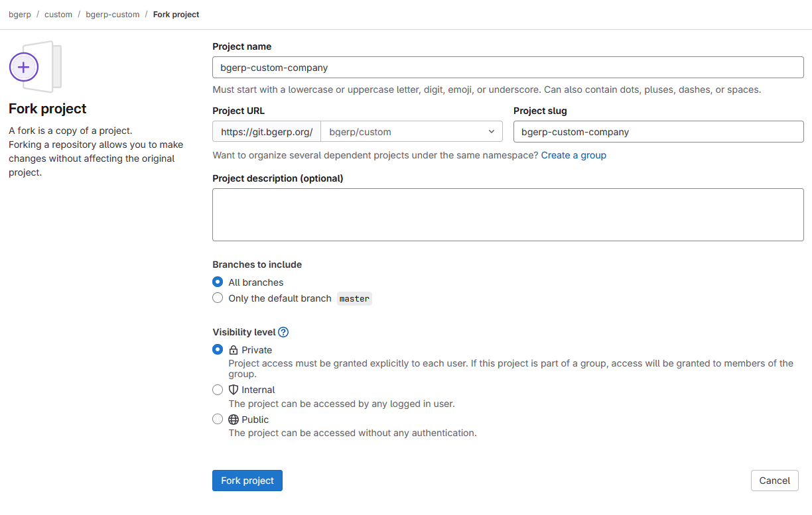Navigate to the bgerp breadcrumb
The image size is (812, 515).
click(19, 14)
